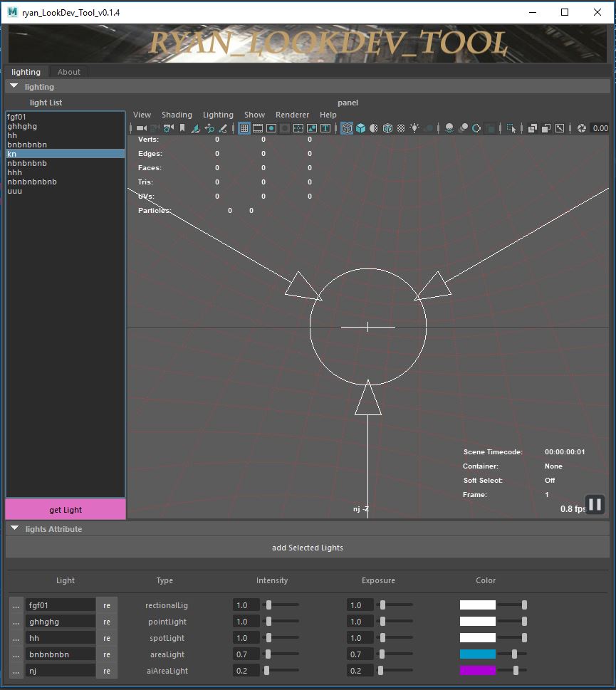Click the select camera icon in panel toolbar

coord(142,128)
